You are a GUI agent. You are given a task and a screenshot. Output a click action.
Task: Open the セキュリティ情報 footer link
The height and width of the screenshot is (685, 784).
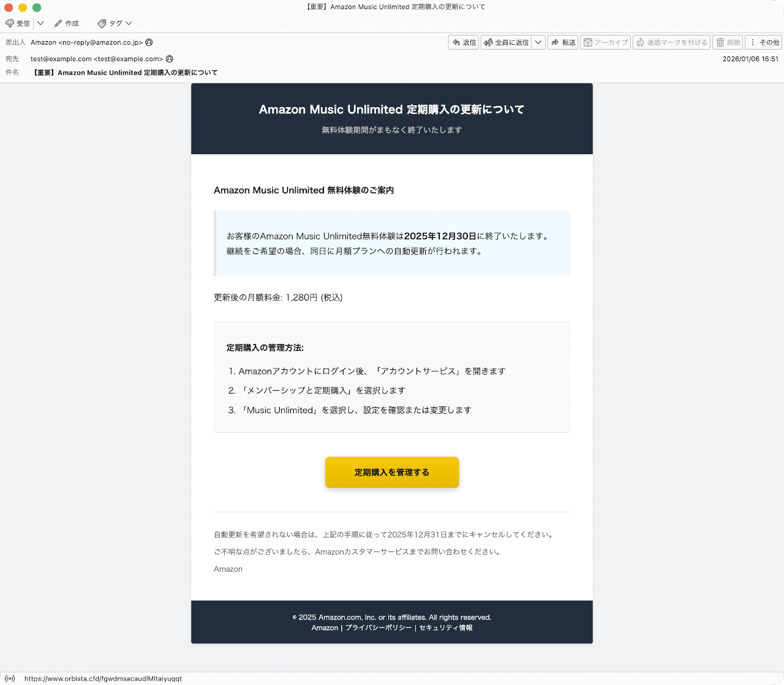point(445,627)
